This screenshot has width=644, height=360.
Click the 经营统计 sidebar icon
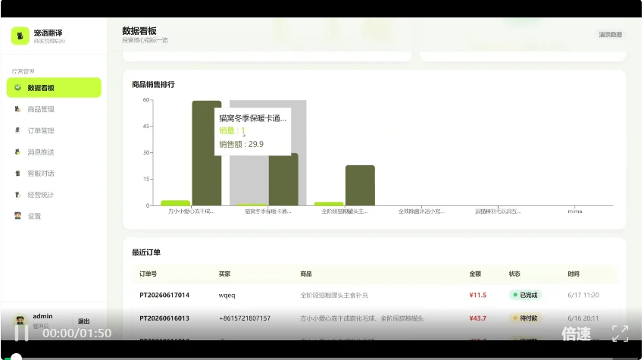point(17,194)
